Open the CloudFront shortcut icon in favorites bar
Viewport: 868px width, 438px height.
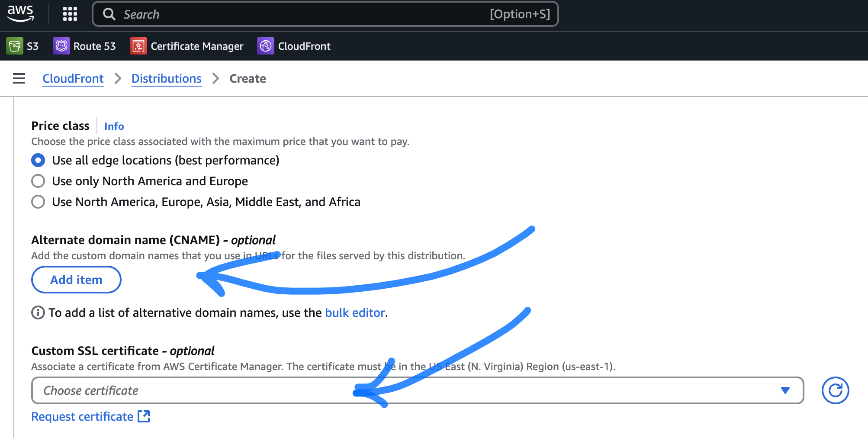click(265, 46)
